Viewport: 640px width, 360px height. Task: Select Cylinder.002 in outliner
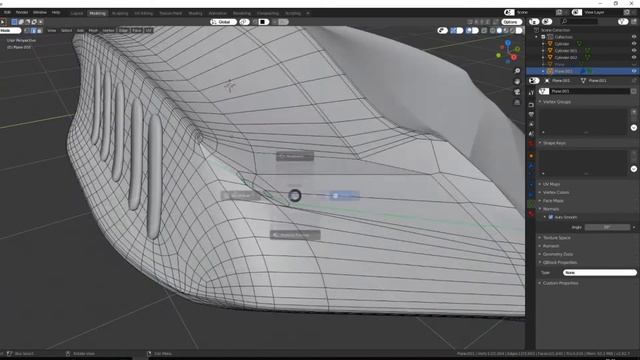[566, 58]
